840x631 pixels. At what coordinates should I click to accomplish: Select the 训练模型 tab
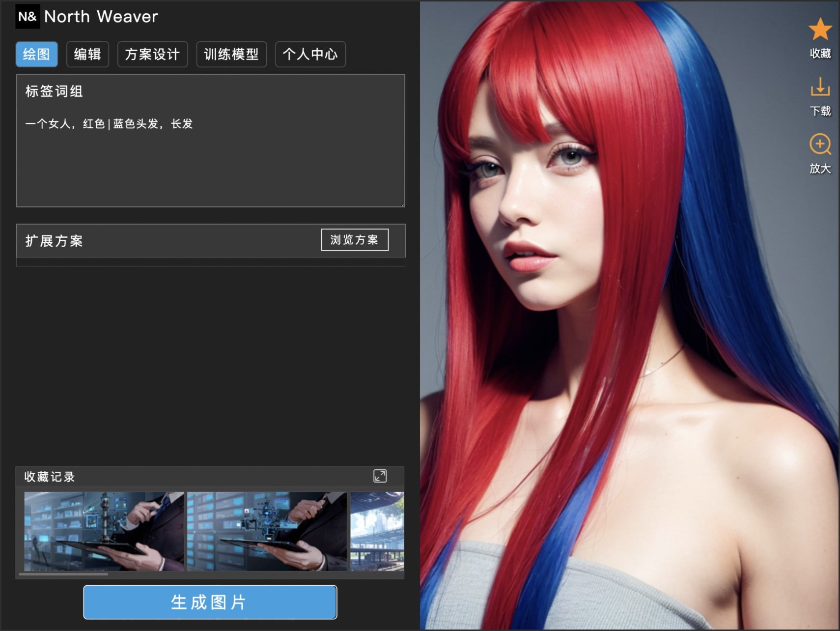tap(231, 54)
